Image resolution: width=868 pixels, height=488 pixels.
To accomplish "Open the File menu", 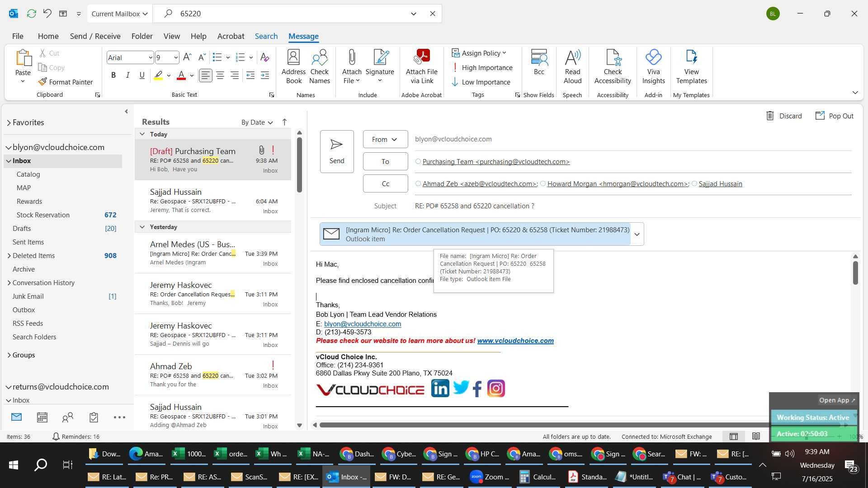I will [x=18, y=36].
